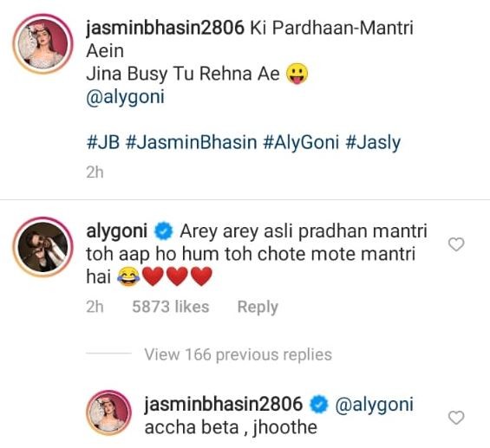Tap jasminbhasin2806's verified badge in the reply
The image size is (490, 448).
click(319, 405)
